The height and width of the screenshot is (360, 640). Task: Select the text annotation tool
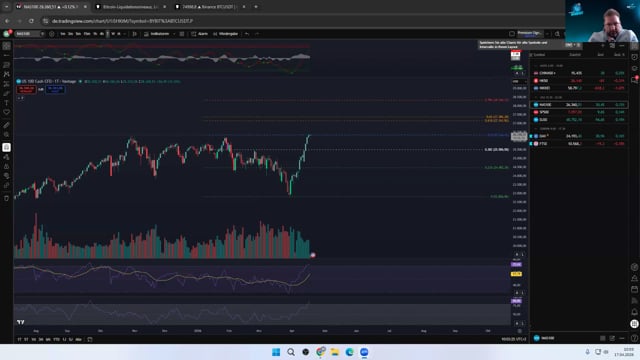pos(7,103)
